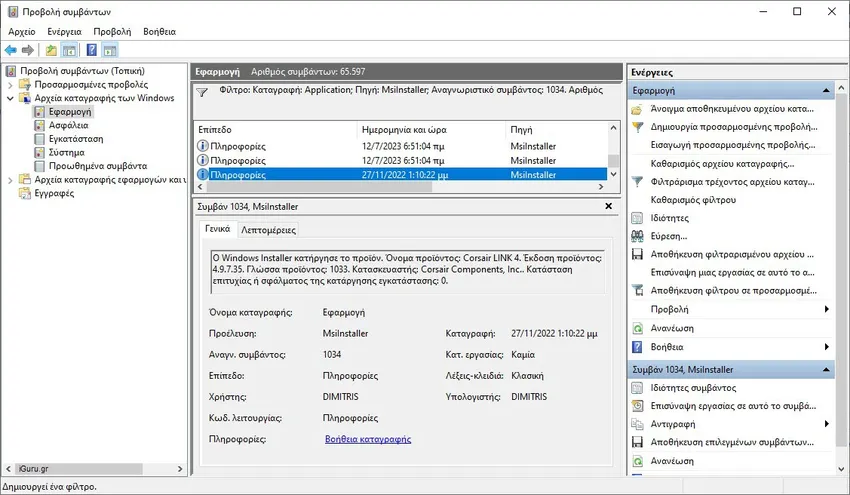Screen dimensions: 850x495
Task: Select the Εφαρμογή log in tree
Action: coord(70,112)
